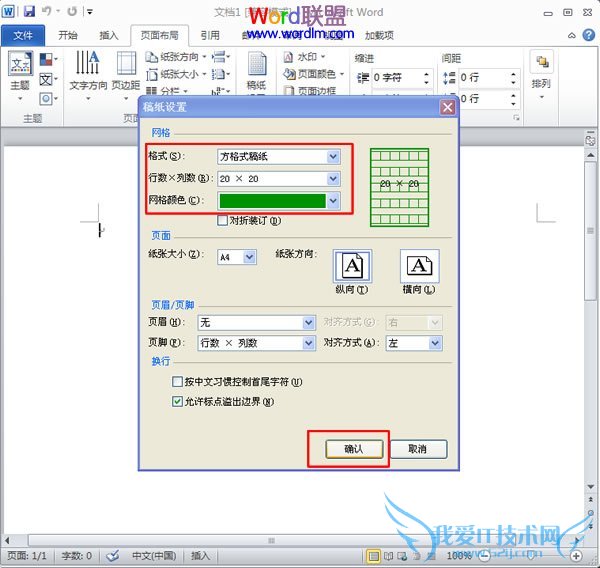Open the 文件 File tab
The height and width of the screenshot is (568, 600).
pos(23,36)
